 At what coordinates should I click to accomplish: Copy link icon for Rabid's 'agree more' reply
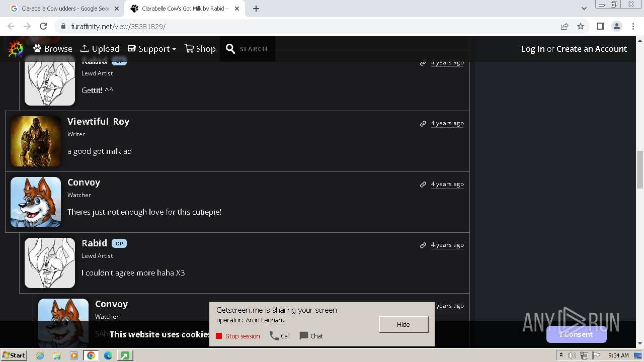(423, 245)
